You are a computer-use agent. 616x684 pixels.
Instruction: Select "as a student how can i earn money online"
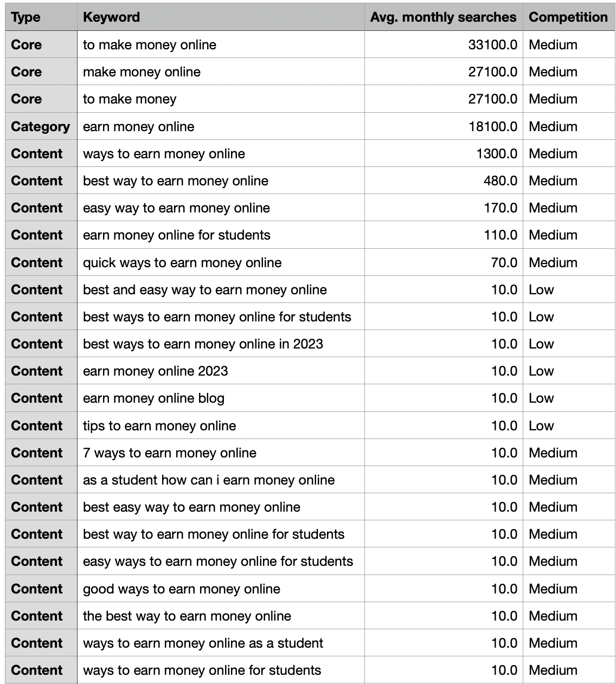coord(209,480)
